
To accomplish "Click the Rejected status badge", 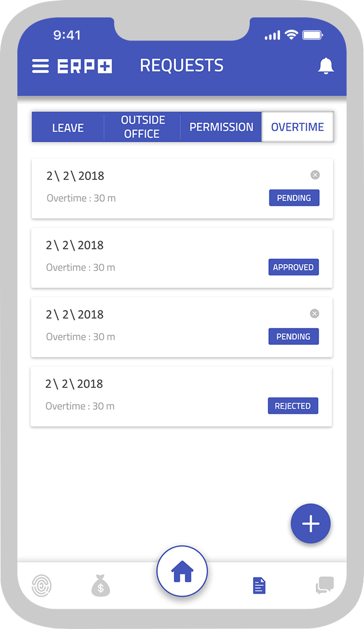I will coord(293,406).
